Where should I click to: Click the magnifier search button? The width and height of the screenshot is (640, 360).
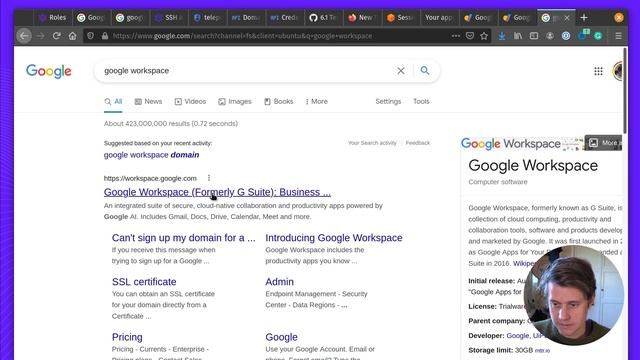tap(425, 71)
